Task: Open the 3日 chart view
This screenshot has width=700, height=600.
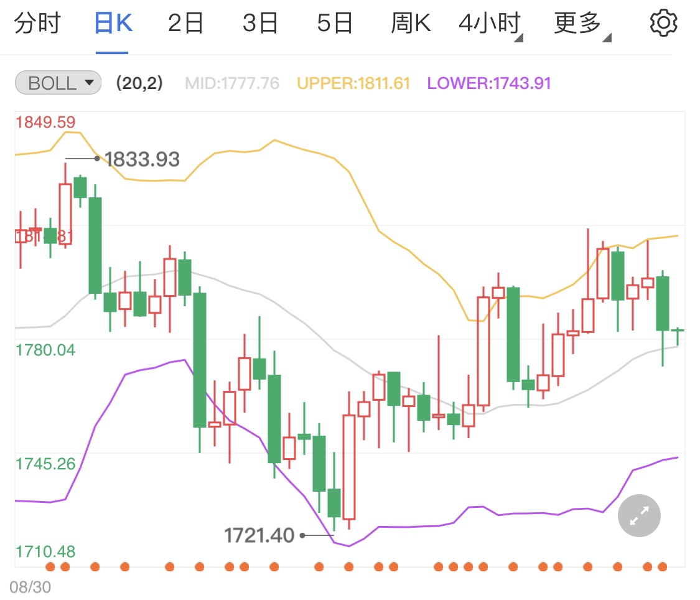Action: [x=260, y=24]
